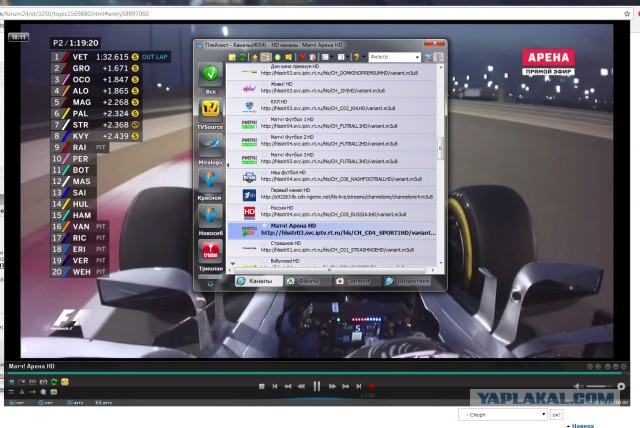Toggle checkbox next to Матч! Футбол 1 HD
This screenshot has width=640, height=428.
click(x=265, y=119)
